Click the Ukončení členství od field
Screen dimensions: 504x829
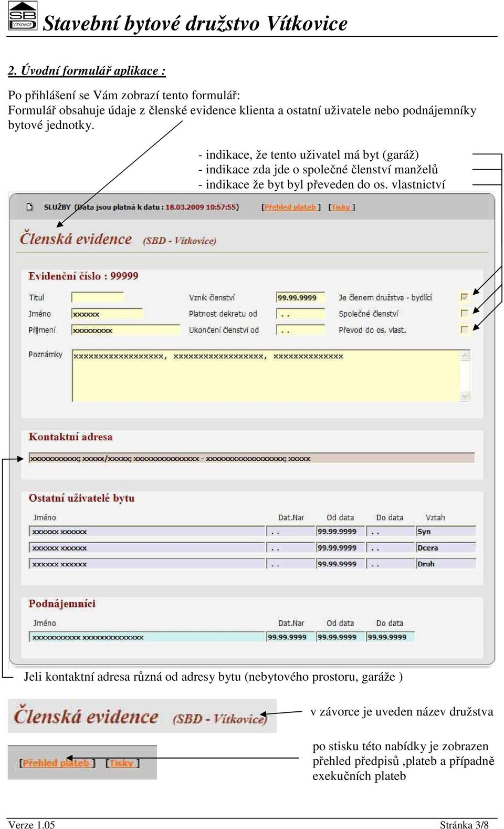[301, 330]
